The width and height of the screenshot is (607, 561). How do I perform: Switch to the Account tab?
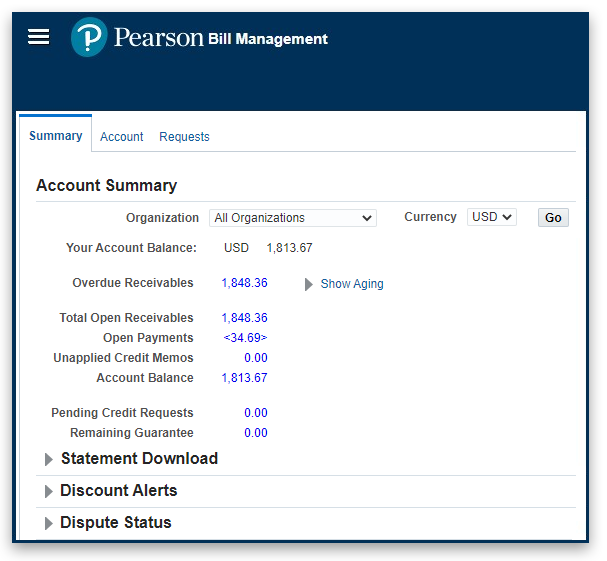click(121, 137)
